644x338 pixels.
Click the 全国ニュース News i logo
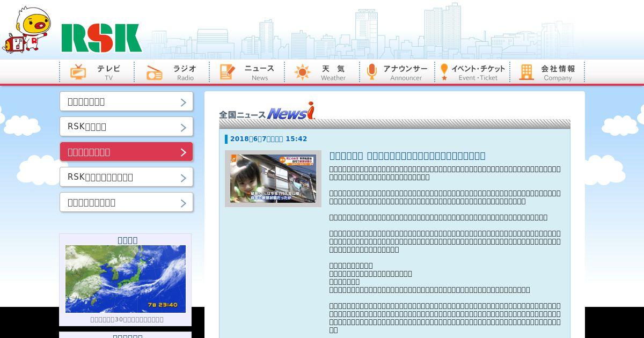click(x=267, y=111)
